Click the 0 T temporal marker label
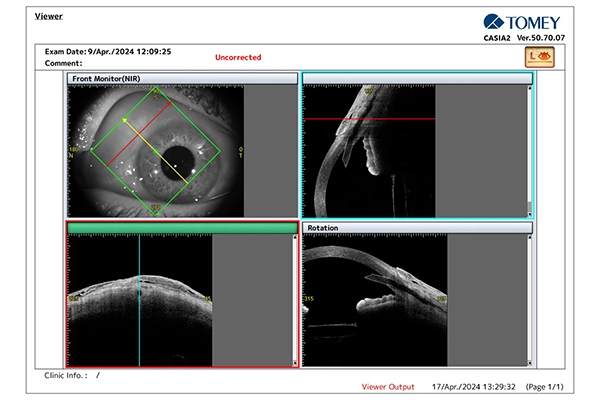The height and width of the screenshot is (400, 600). 240,152
